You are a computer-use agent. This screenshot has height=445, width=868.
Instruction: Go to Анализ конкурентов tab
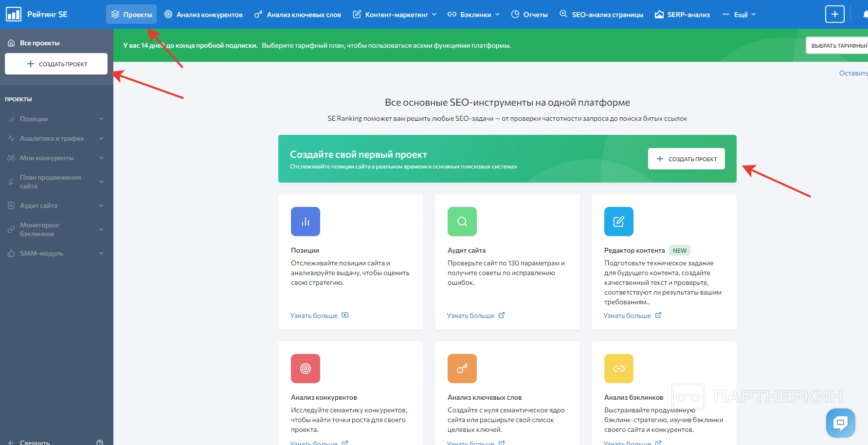pyautogui.click(x=203, y=15)
